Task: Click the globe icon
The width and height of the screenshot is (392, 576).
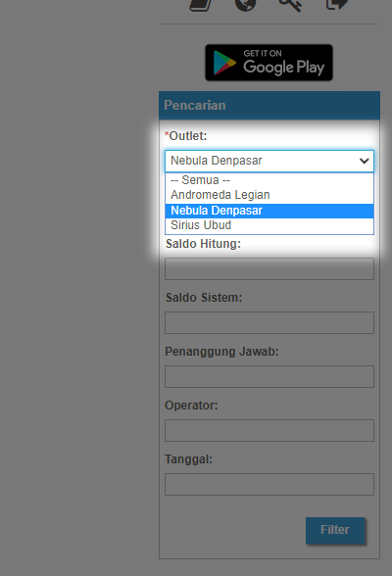Action: 245,5
